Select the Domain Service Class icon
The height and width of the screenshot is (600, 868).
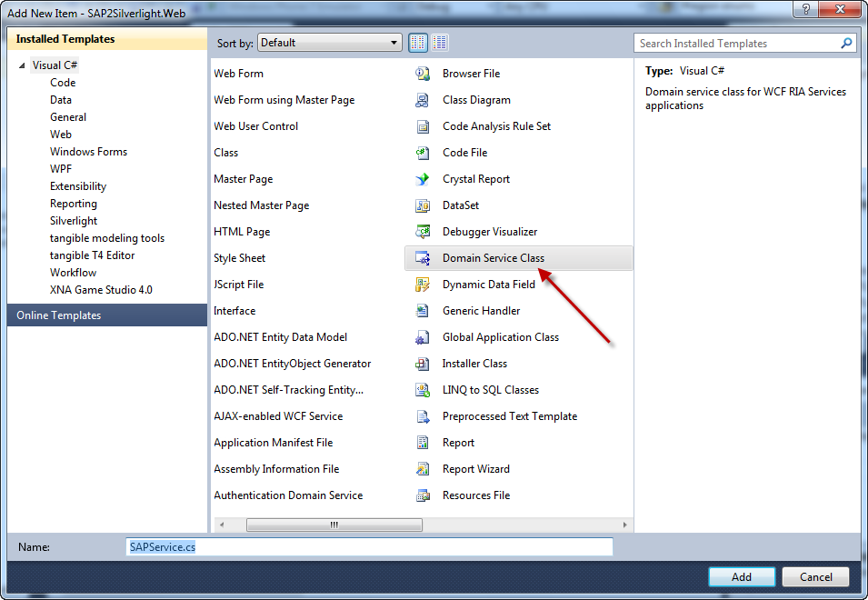click(x=423, y=258)
